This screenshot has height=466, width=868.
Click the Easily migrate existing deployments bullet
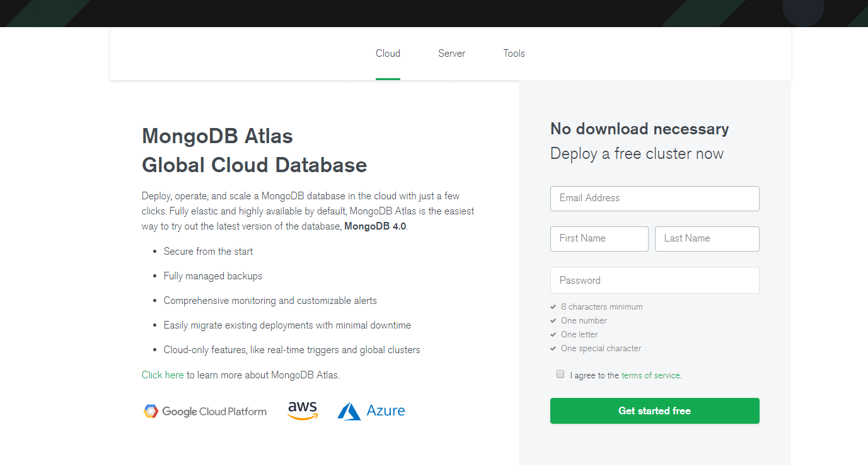point(287,325)
